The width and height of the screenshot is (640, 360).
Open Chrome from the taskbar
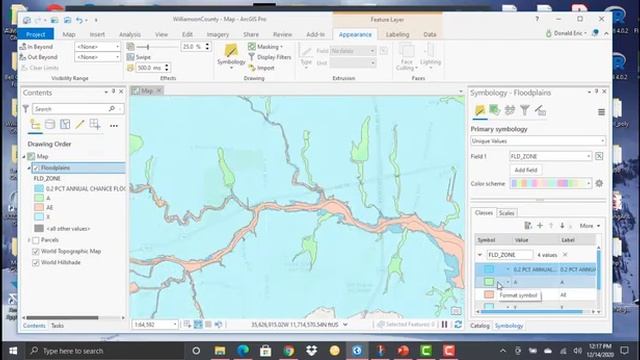(289, 351)
